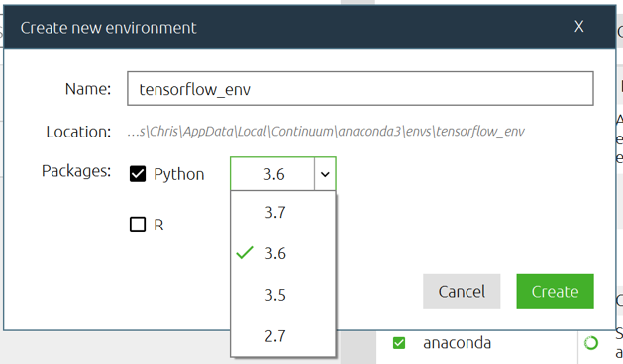This screenshot has width=623, height=364.
Task: Click the Python label next to checkbox
Action: click(179, 174)
